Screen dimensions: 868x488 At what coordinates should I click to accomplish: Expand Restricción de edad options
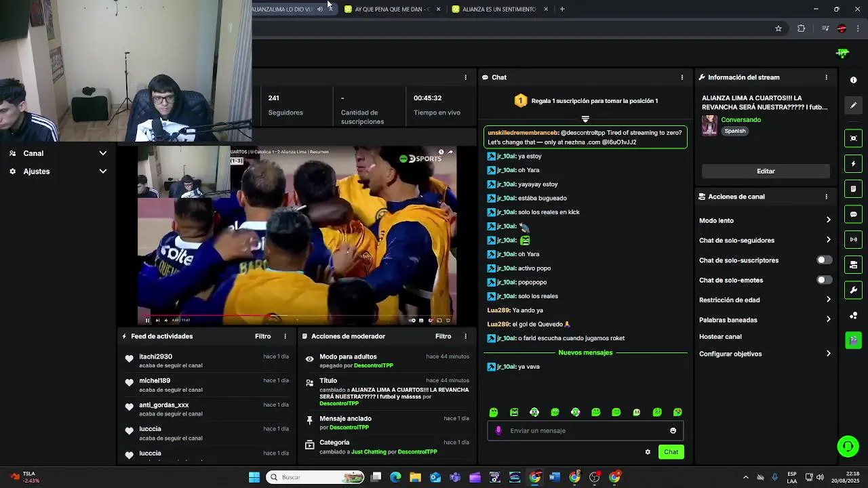pos(828,300)
